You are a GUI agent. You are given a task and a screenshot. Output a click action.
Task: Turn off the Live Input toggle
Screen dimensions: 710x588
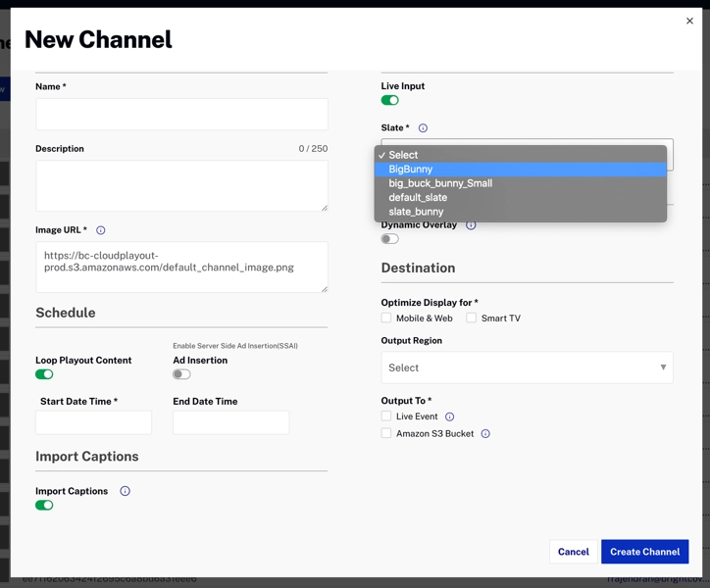pos(389,100)
